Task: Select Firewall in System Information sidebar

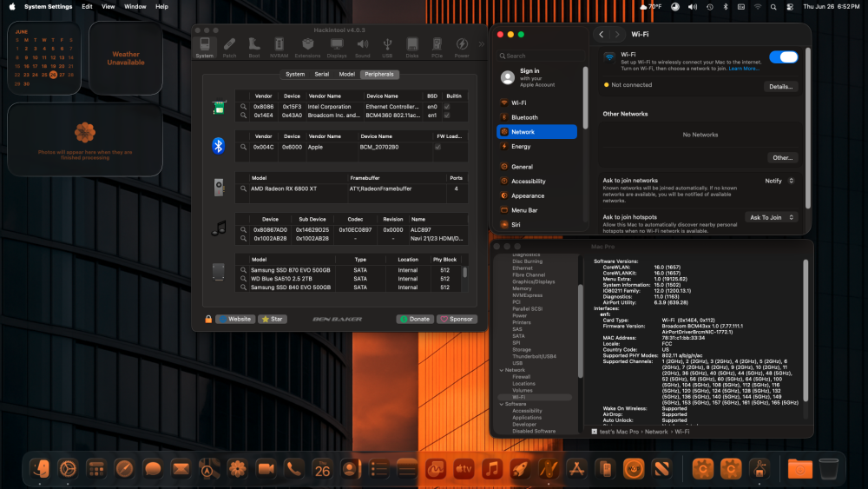Action: [522, 377]
